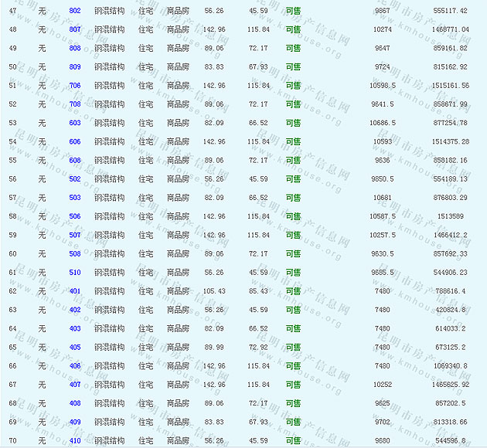
Task: Click room 502 hyperlink
Action: pos(75,179)
